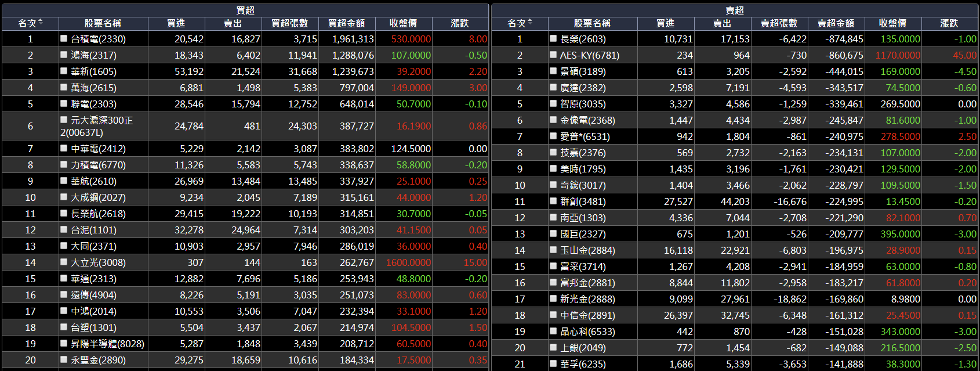Open stock 昇陽半導體(8028)
This screenshot has height=371, width=980.
(107, 344)
